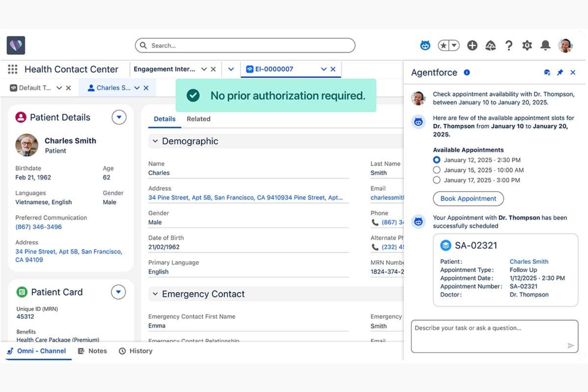
Task: Open the Patient Card dropdown menu
Action: click(118, 292)
